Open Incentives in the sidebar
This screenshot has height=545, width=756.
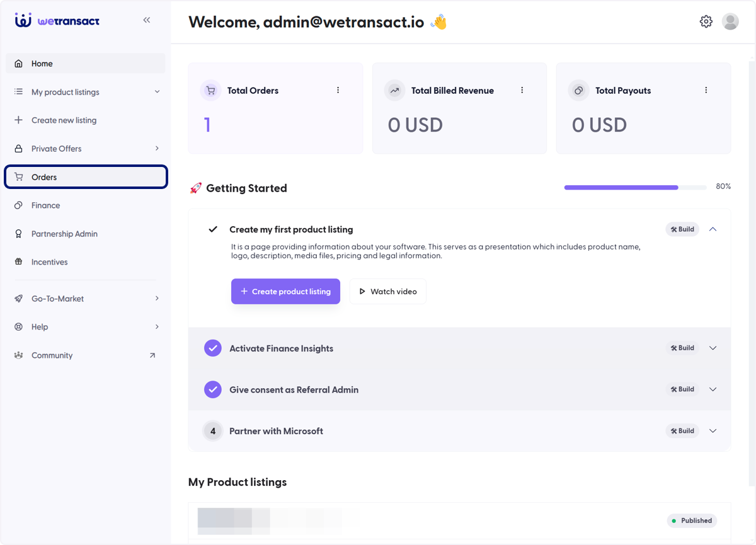coord(86,262)
